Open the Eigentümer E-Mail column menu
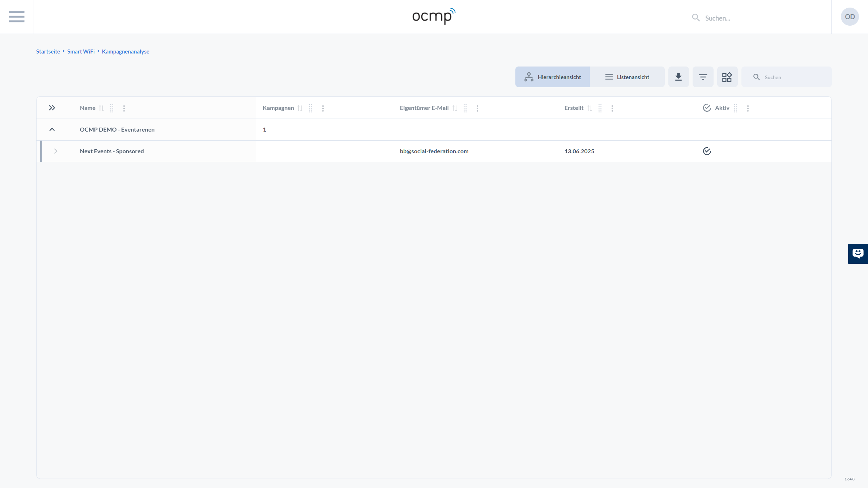 477,108
